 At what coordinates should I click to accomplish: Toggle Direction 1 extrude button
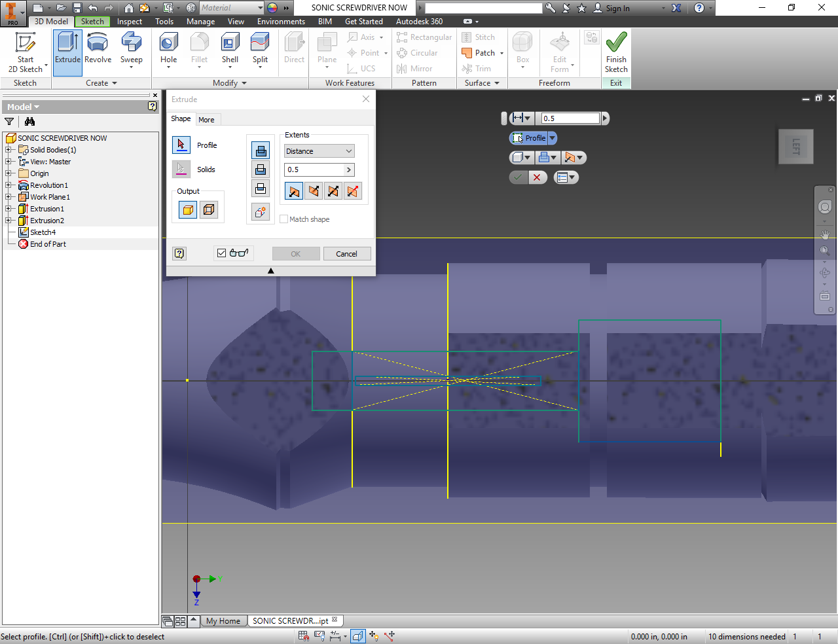tap(294, 191)
